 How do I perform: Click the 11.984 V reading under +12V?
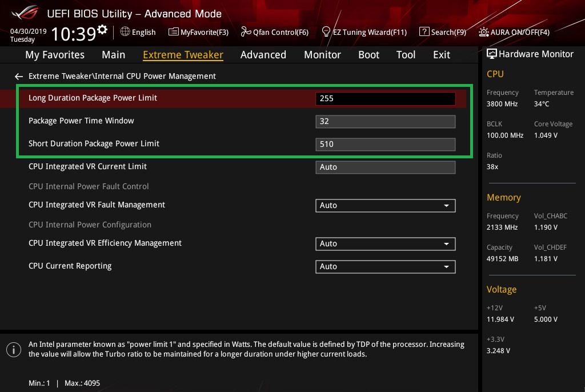click(x=500, y=319)
